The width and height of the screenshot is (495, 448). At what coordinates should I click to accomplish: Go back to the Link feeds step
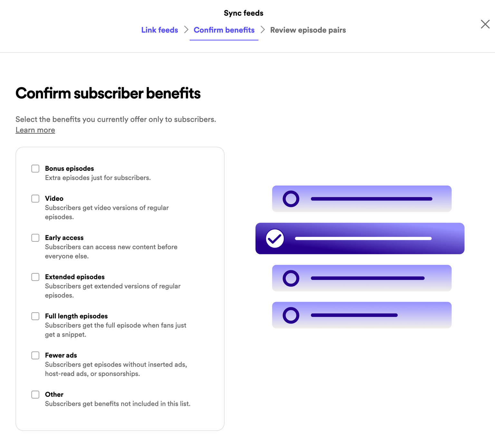click(160, 30)
